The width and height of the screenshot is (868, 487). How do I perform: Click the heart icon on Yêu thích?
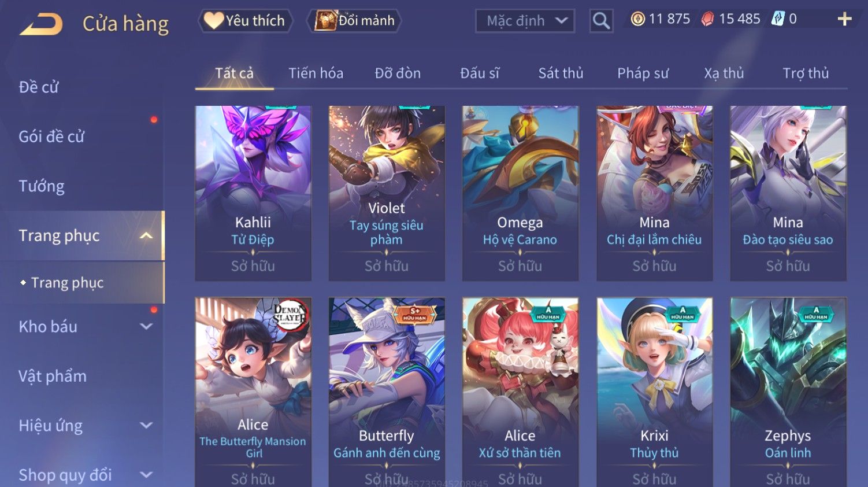coord(213,21)
